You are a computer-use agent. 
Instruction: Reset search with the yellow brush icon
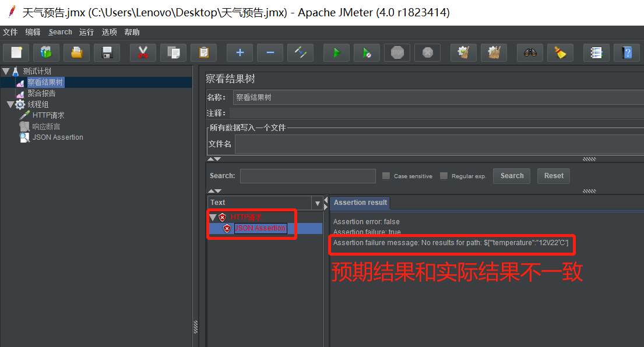click(560, 52)
